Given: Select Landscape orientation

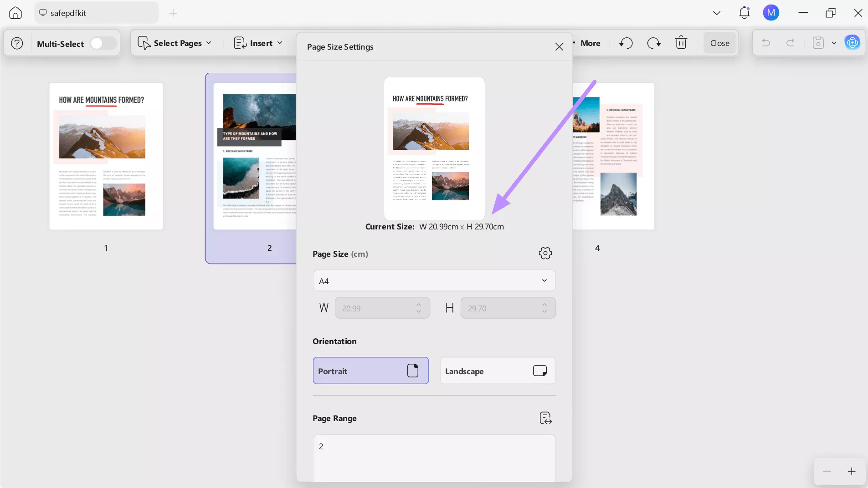Looking at the screenshot, I should click(498, 371).
